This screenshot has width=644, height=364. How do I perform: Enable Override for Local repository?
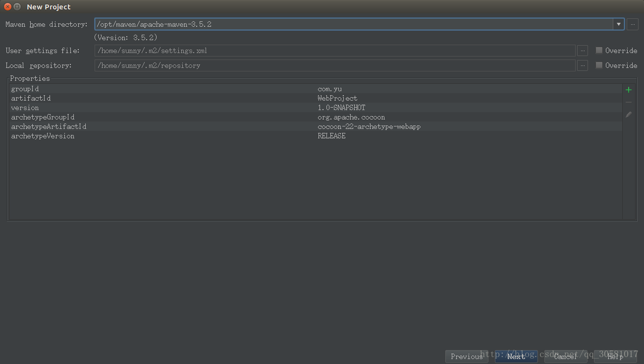[x=616, y=65]
